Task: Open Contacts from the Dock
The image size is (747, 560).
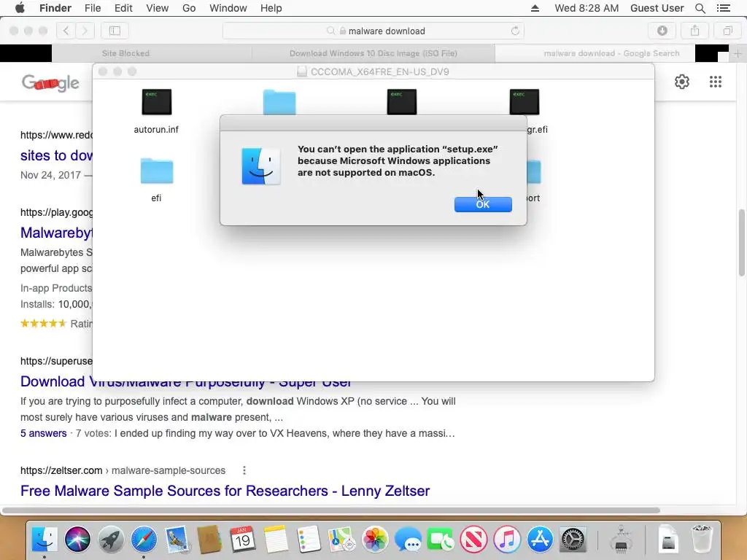Action: (x=209, y=540)
